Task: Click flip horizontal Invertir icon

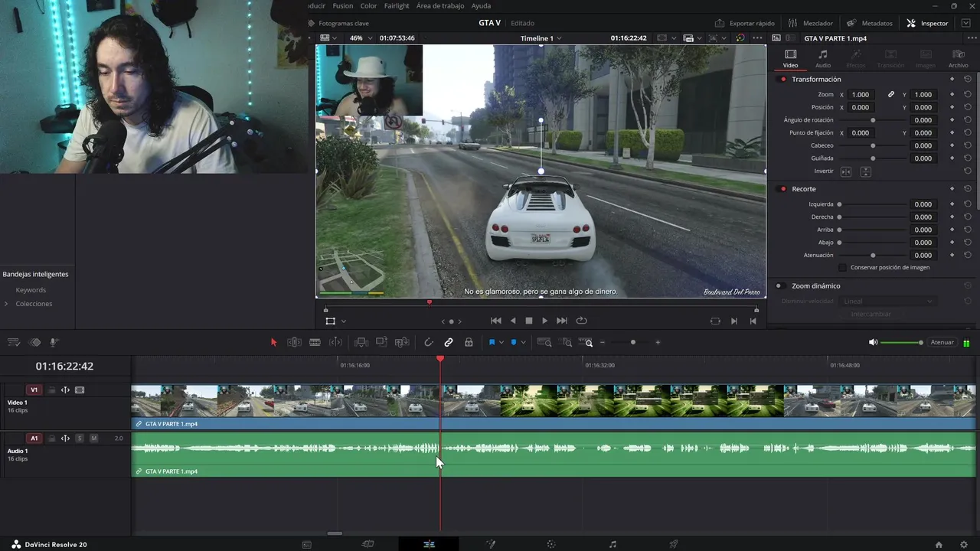Action: [846, 171]
